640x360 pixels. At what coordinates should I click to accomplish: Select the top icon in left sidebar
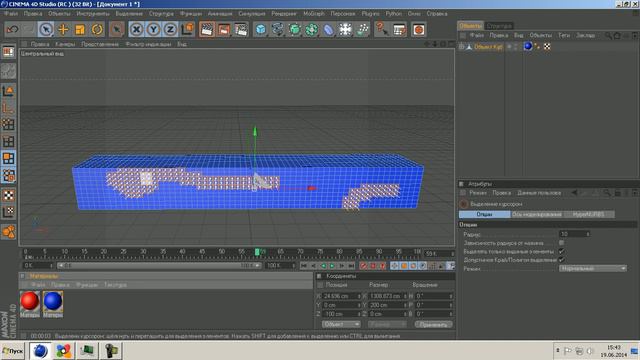pos(8,52)
